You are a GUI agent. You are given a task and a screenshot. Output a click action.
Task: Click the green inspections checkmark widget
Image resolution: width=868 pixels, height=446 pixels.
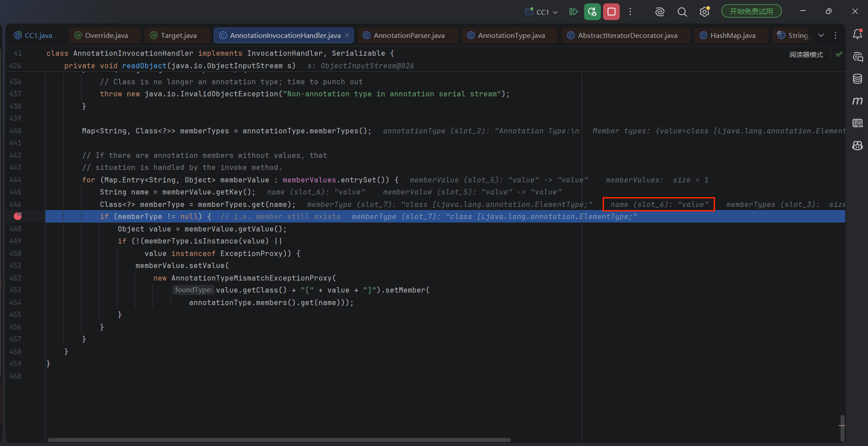point(839,54)
